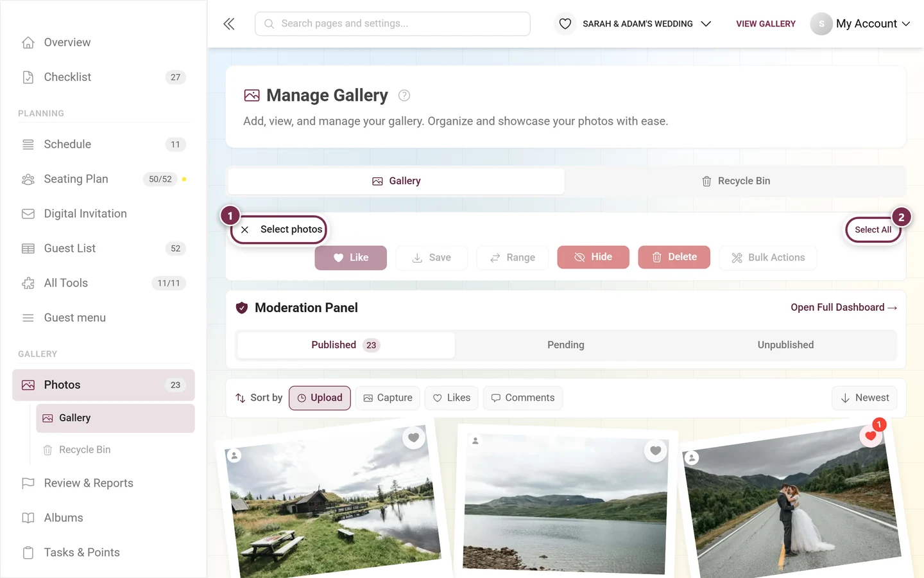This screenshot has height=578, width=924.
Task: Open the Guest menu page
Action: tap(103, 318)
